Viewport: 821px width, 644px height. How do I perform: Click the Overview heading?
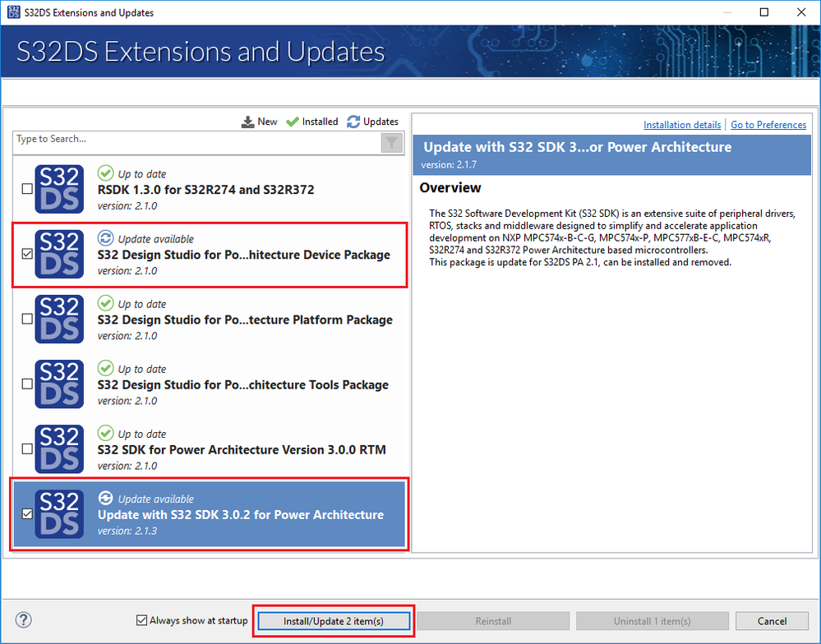(450, 187)
